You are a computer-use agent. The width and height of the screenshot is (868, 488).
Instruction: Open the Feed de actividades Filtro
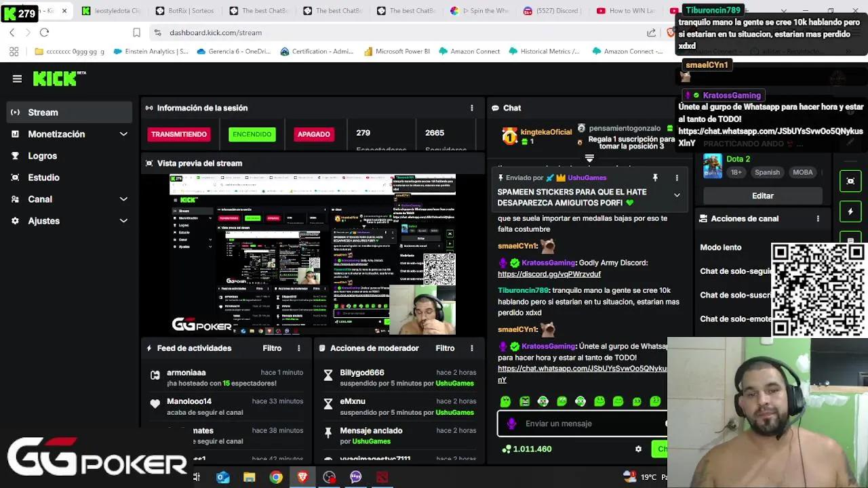tap(272, 348)
